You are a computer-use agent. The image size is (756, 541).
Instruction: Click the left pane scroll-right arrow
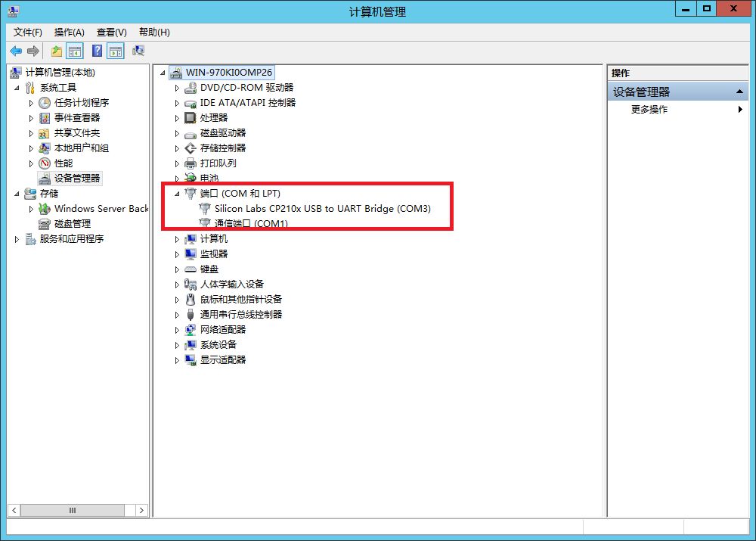click(x=141, y=510)
